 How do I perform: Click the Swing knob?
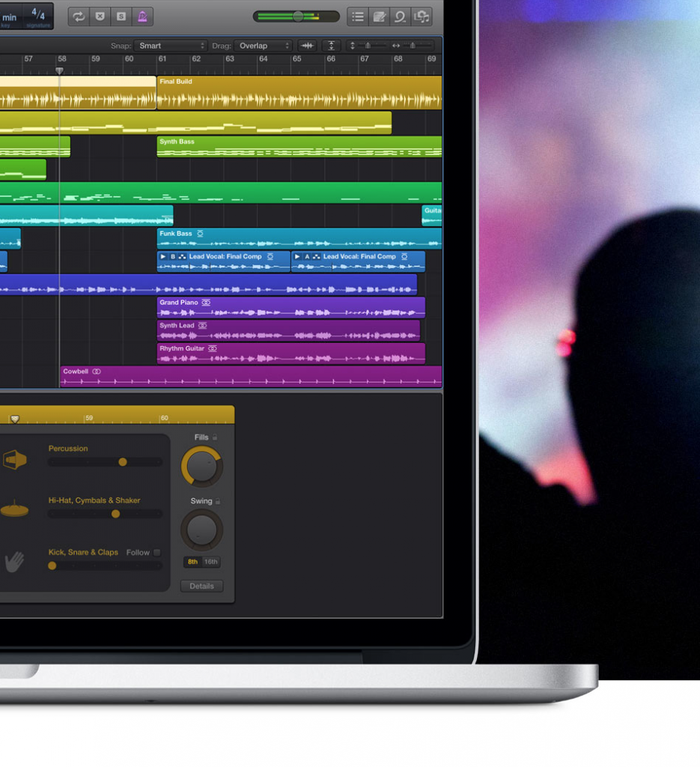(x=202, y=530)
